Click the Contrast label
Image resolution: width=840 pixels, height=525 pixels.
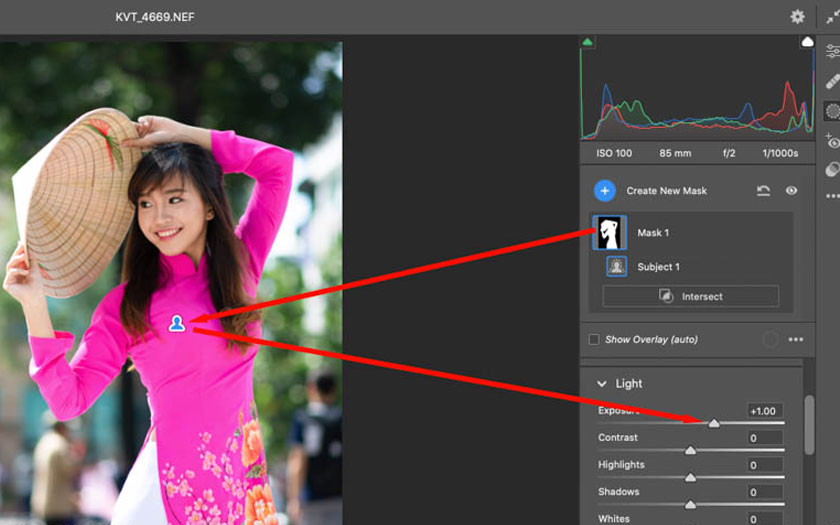pos(618,437)
